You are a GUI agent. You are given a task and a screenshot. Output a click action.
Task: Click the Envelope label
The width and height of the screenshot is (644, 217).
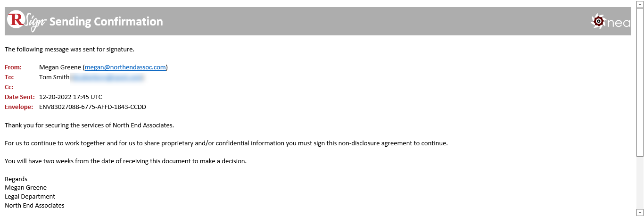[19, 107]
